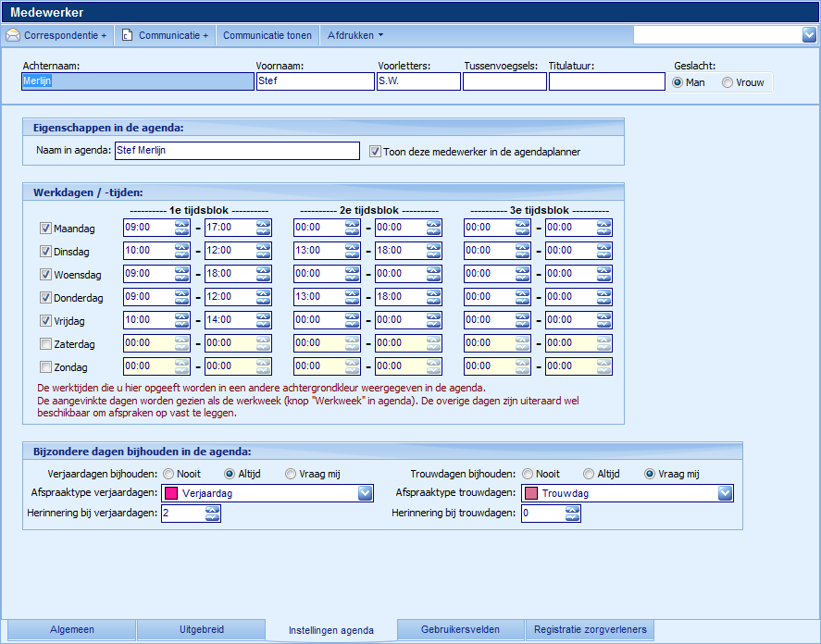Click spinner on Woensdag 3e tijdsblok end
The height and width of the screenshot is (644, 821).
(x=603, y=273)
